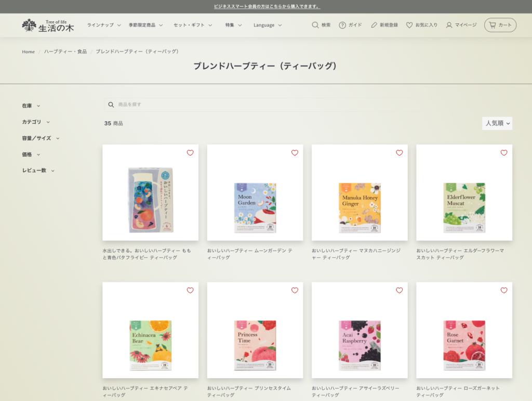Viewport: 532px width, 401px height.
Task: Open the 水出しできる もも tea product image
Action: (150, 192)
